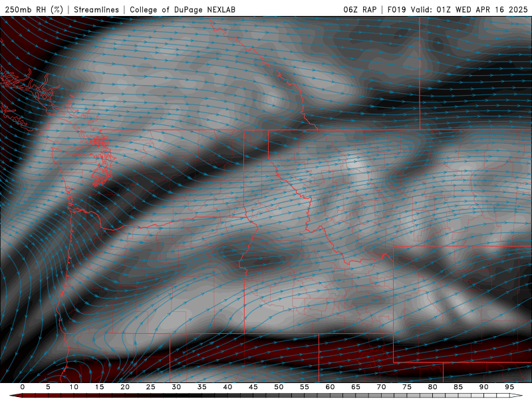Click the colorbar label '55'

305,387
